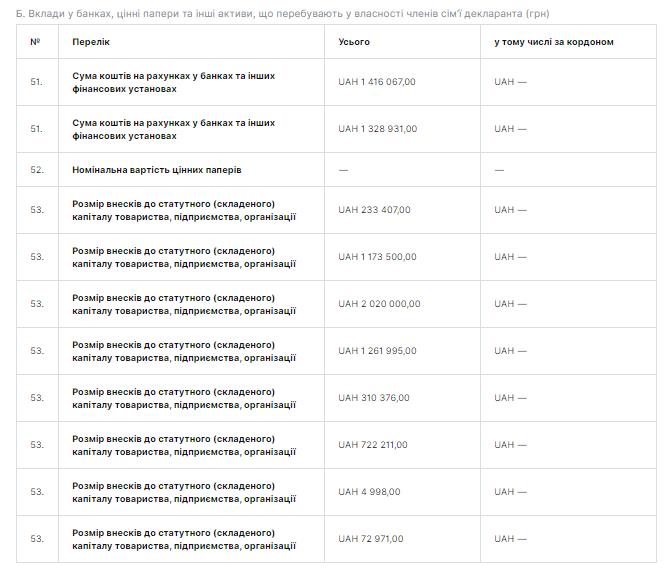Click the "Номінальна вартість цінних паперів" row label
The width and height of the screenshot is (668, 588).
[x=157, y=170]
